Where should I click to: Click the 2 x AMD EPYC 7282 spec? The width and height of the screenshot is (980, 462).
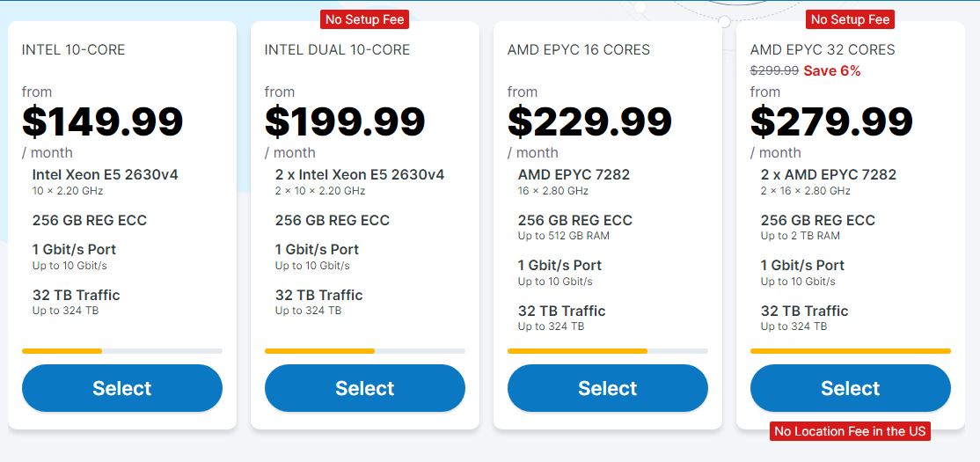tap(828, 174)
